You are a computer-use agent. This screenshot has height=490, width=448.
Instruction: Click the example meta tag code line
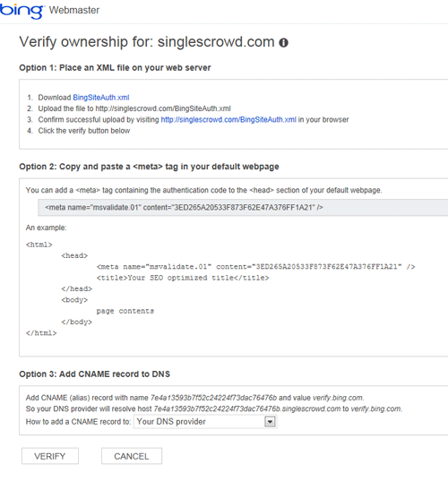pos(255,267)
